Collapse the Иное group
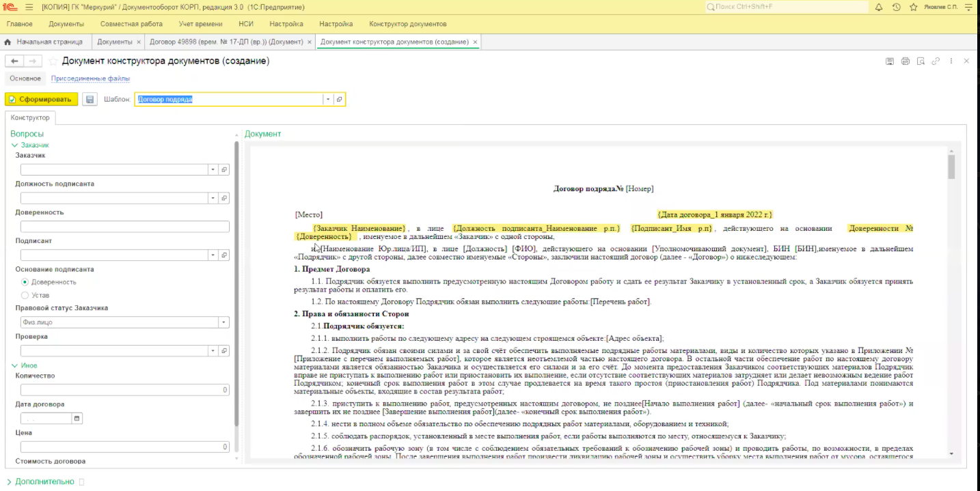This screenshot has height=491, width=980. pos(14,365)
